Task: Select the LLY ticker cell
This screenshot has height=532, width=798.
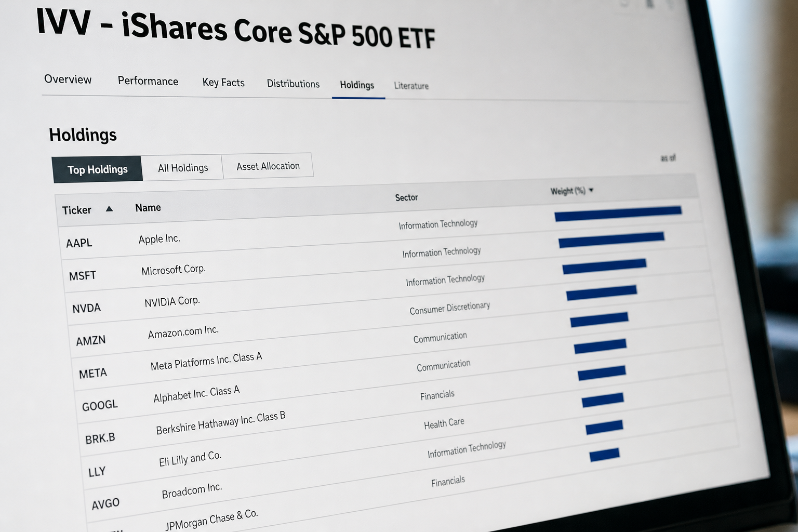Action: (x=97, y=472)
